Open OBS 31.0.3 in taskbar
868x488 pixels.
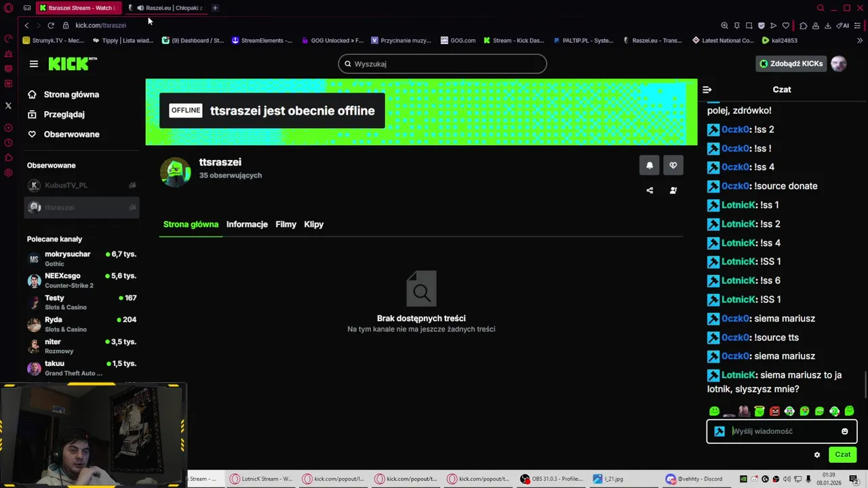click(x=551, y=479)
